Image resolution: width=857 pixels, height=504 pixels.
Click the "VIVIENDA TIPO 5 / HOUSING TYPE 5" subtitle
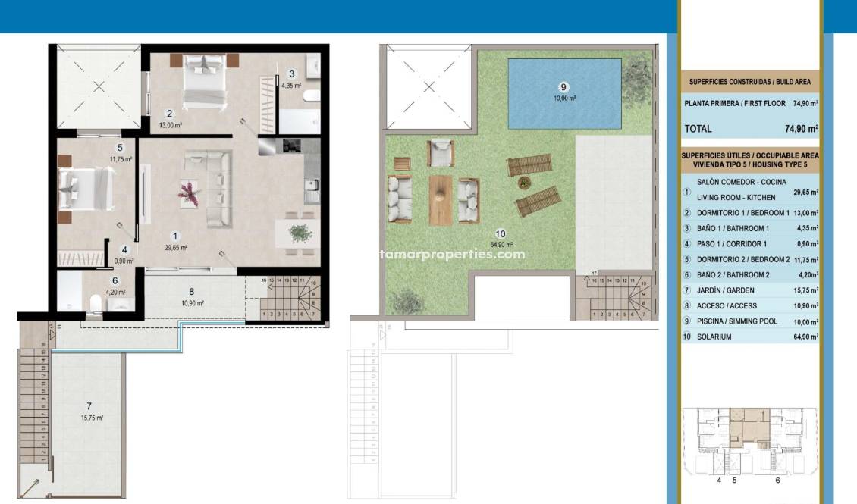click(750, 164)
